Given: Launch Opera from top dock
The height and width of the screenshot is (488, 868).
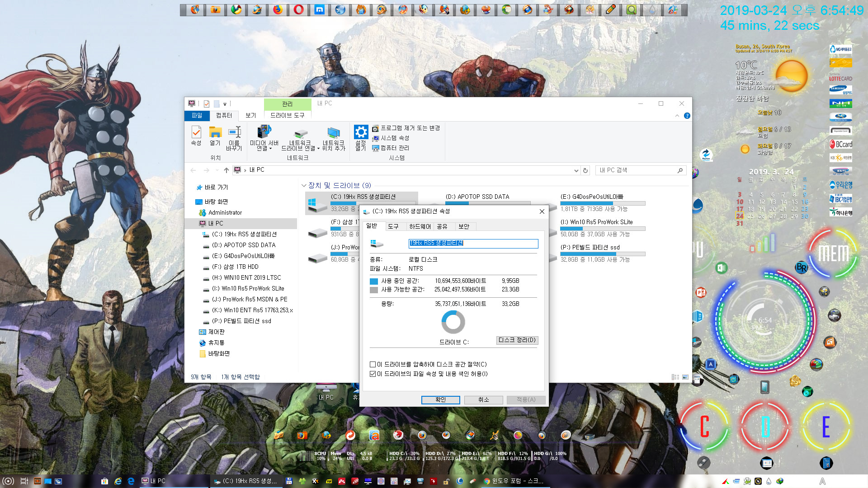Looking at the screenshot, I should pyautogui.click(x=298, y=9).
